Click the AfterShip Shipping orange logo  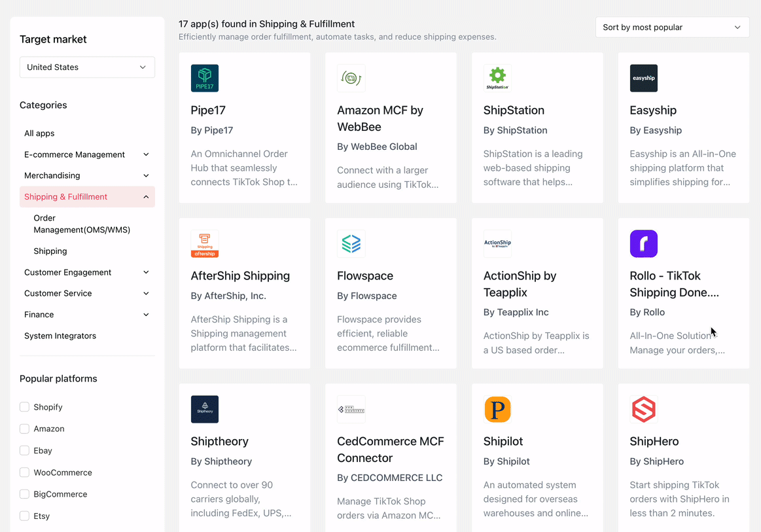(205, 244)
